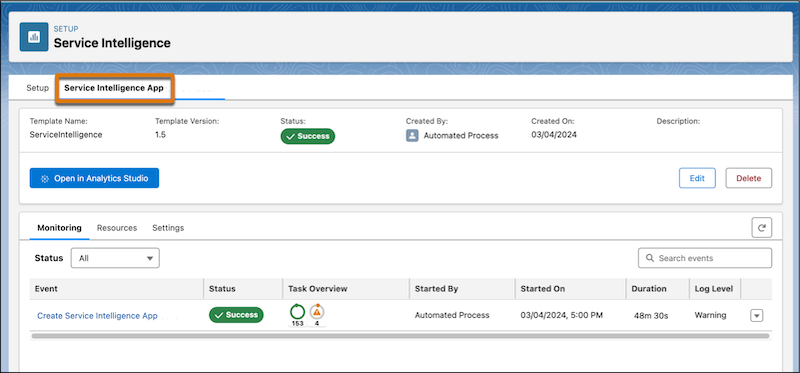Click the Edit button
Viewport: 800px width, 373px height.
pyautogui.click(x=697, y=178)
